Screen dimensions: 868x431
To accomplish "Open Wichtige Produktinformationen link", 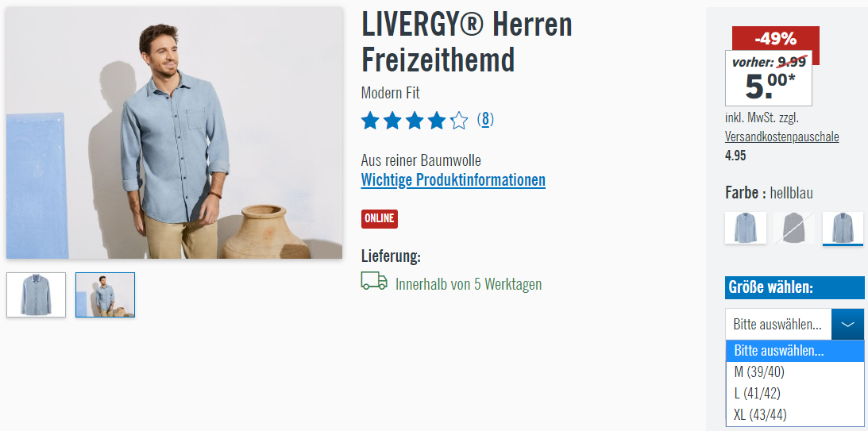I will tap(453, 180).
